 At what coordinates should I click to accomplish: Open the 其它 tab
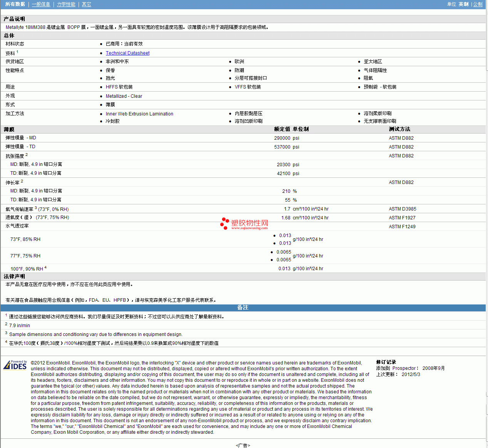click(86, 4)
